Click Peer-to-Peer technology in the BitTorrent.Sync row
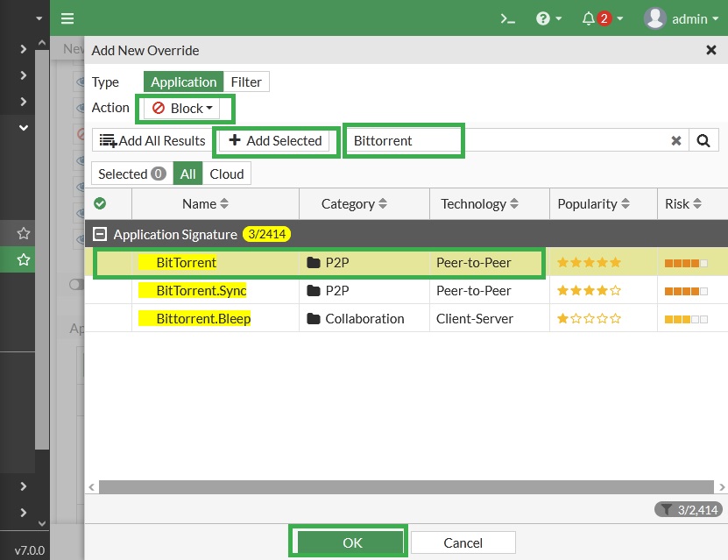Viewport: 728px width, 560px height. [474, 291]
